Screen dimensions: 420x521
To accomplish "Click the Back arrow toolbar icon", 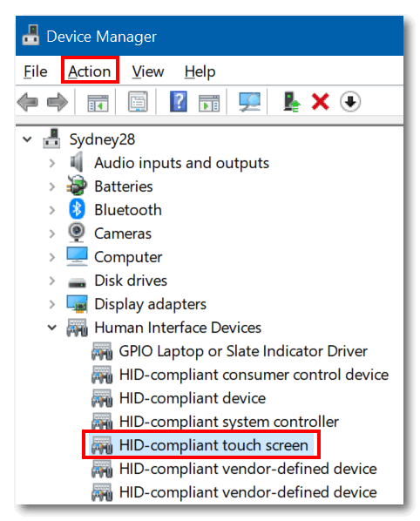I will [x=27, y=102].
